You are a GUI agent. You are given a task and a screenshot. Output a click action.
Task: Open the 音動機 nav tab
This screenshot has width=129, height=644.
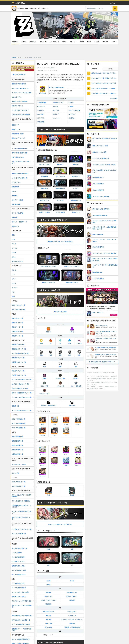82,42
